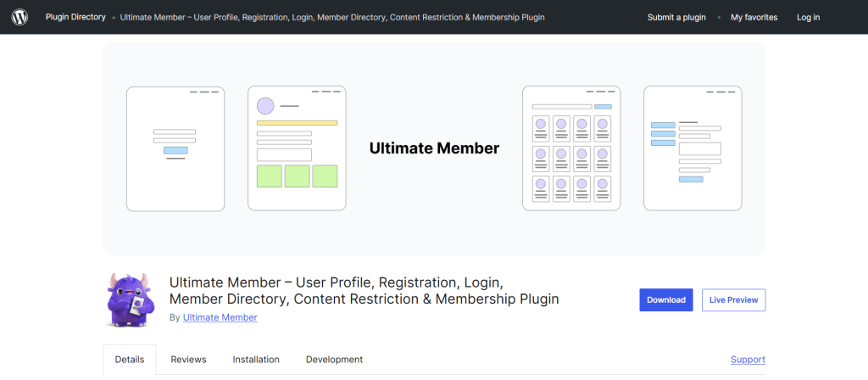
Task: Click the plugin banner image
Action: (434, 148)
